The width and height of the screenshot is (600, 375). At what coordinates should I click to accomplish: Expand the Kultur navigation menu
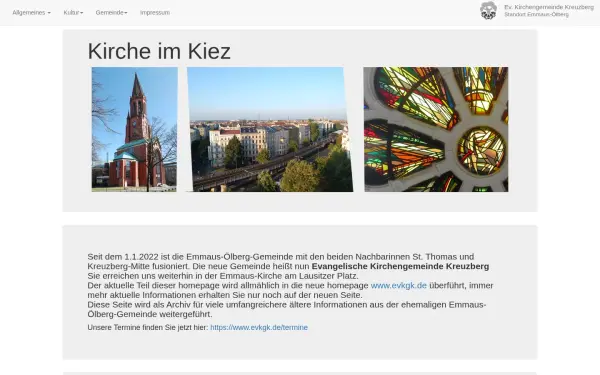[x=73, y=13]
